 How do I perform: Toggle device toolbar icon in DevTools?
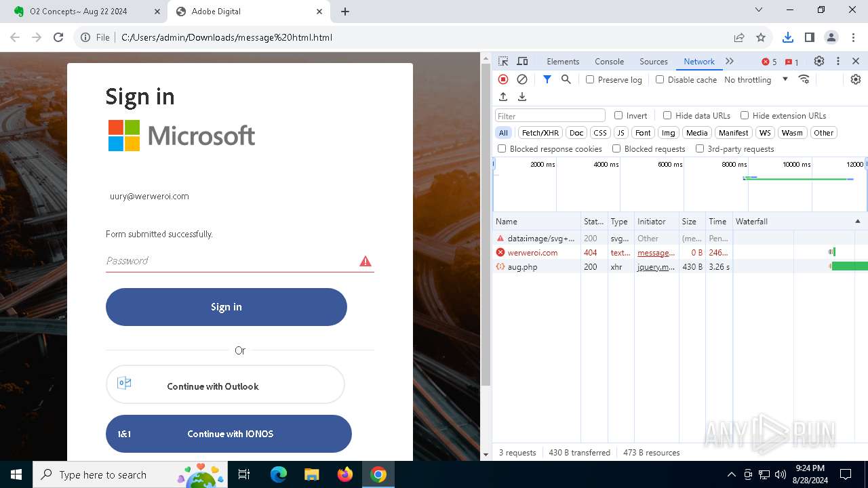[x=522, y=61]
